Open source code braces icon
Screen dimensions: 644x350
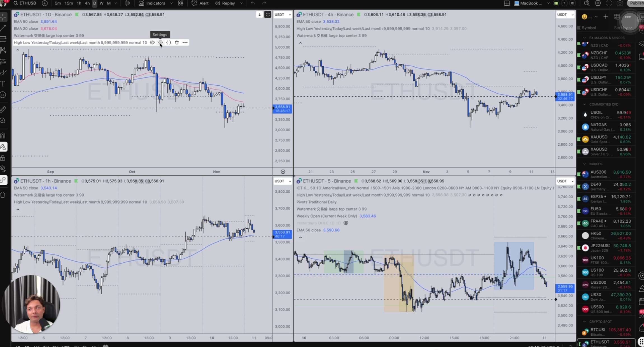click(x=169, y=43)
